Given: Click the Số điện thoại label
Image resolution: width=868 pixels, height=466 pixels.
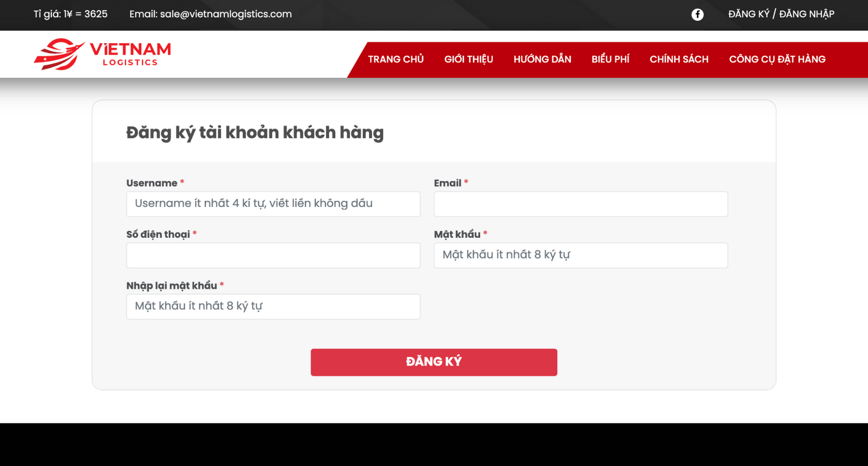Looking at the screenshot, I should (158, 234).
